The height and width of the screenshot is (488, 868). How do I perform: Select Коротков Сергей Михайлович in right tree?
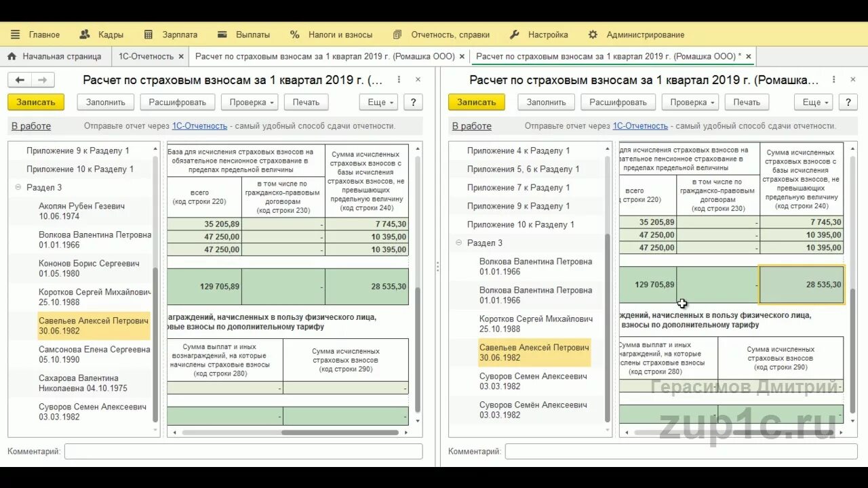536,323
